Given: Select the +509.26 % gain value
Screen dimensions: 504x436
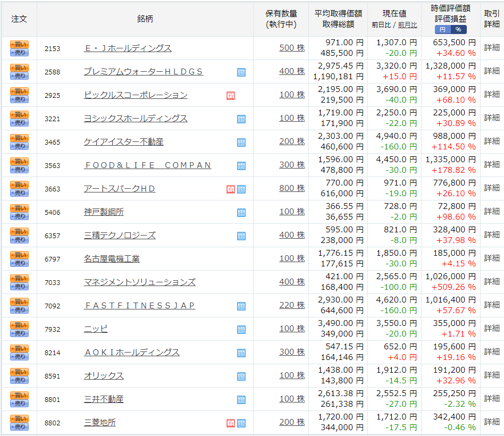Looking at the screenshot, I should [453, 287].
